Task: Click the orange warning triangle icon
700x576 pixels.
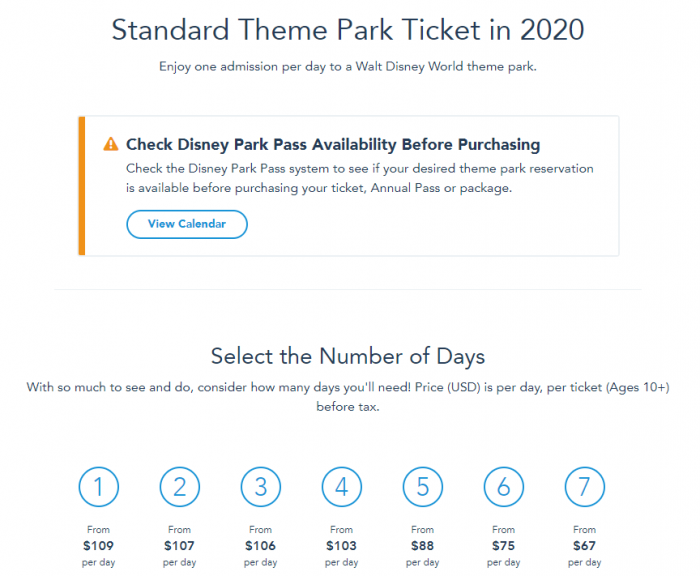Action: (x=111, y=144)
